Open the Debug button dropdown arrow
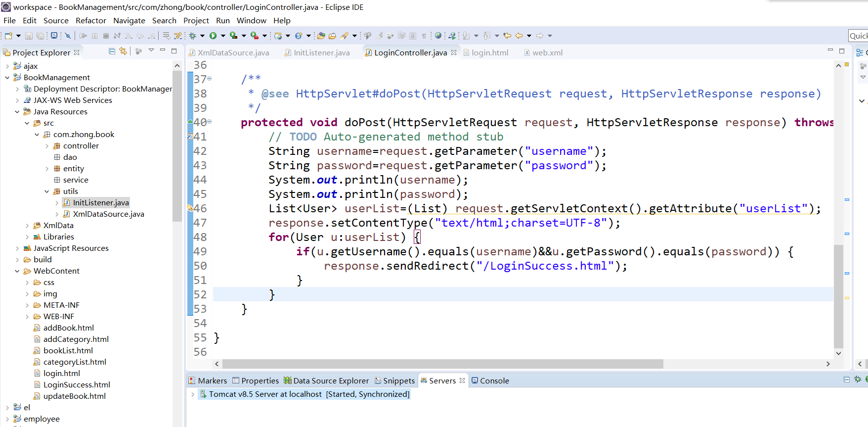 (x=202, y=36)
